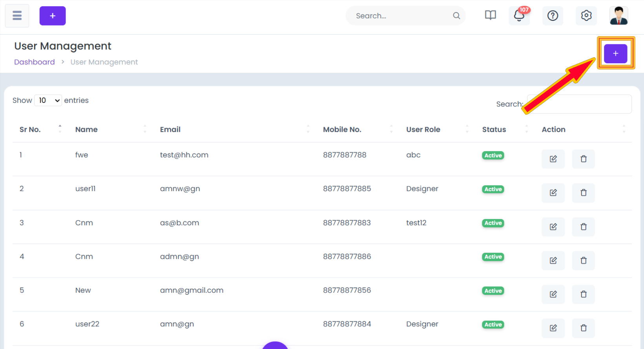
Task: Edit user user11
Action: 553,193
